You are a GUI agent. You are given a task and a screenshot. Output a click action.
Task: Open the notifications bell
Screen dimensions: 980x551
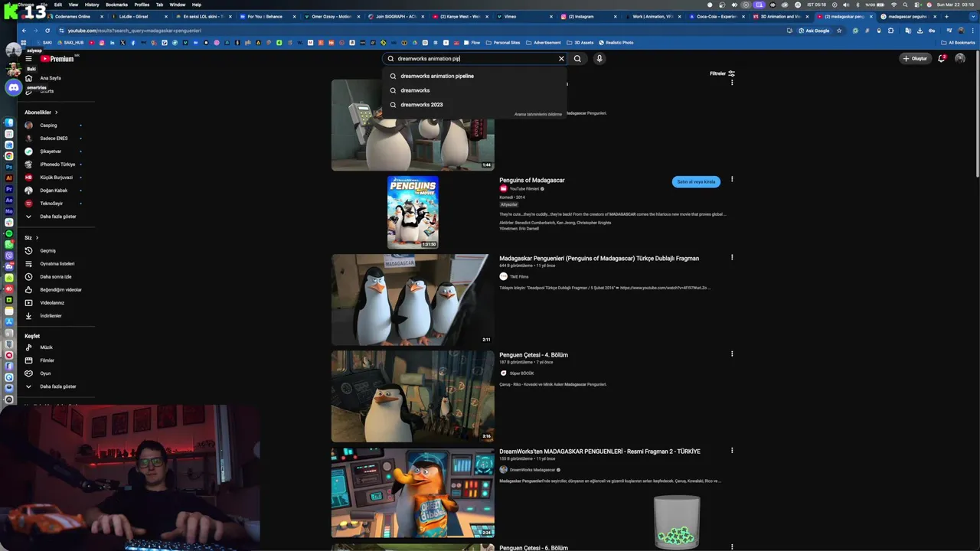coord(942,58)
